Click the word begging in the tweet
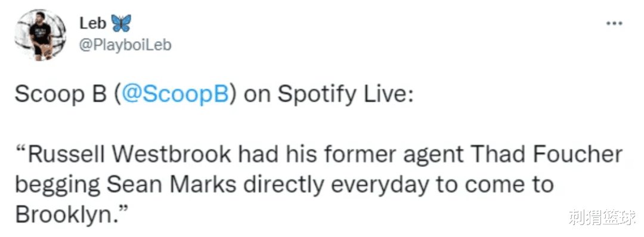644x237 pixels. [x=57, y=186]
